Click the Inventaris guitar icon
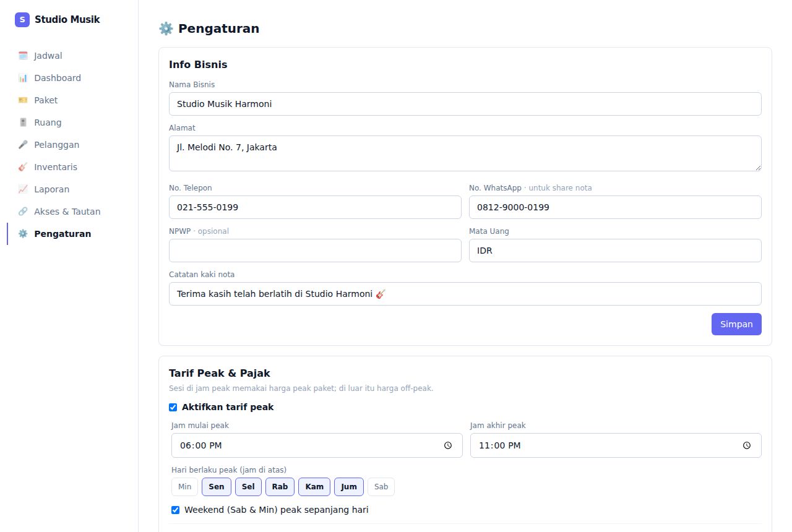 (x=23, y=167)
